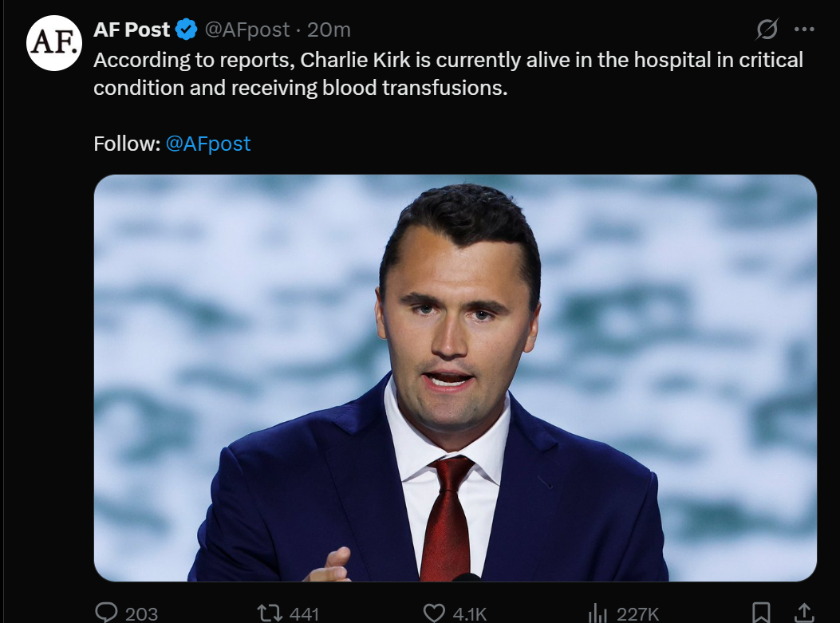The width and height of the screenshot is (840, 623).
Task: Like the post with the heart icon
Action: click(433, 612)
